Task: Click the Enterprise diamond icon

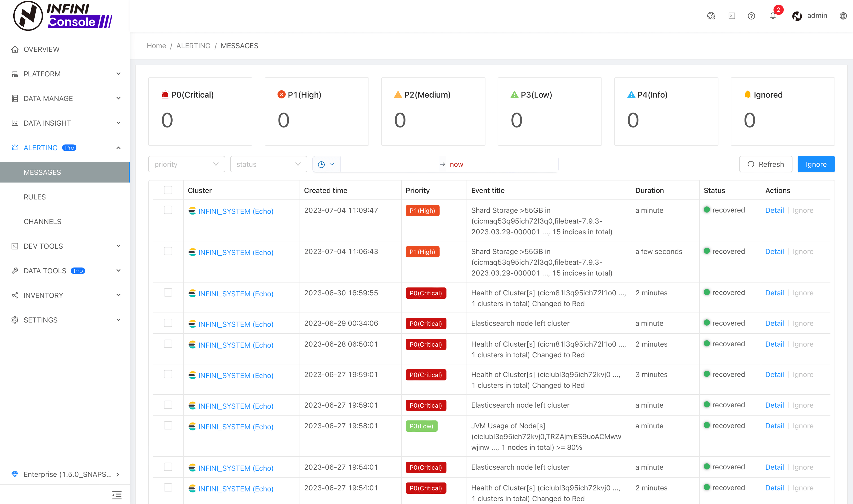Action: [x=15, y=474]
